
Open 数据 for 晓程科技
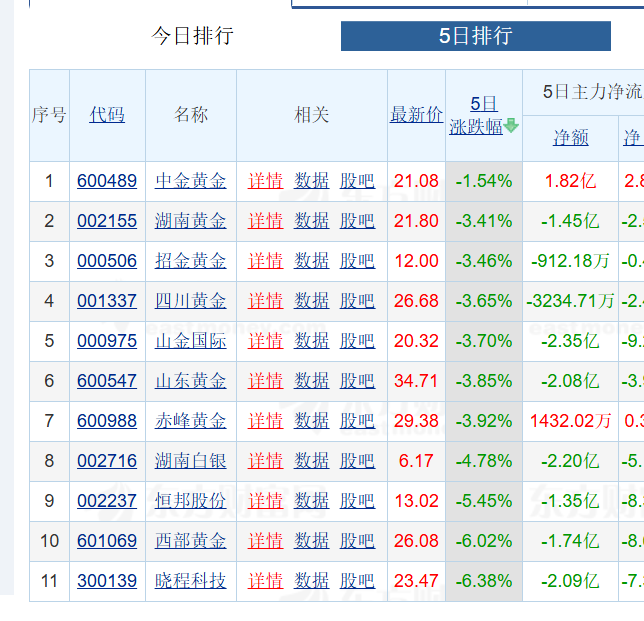311,581
